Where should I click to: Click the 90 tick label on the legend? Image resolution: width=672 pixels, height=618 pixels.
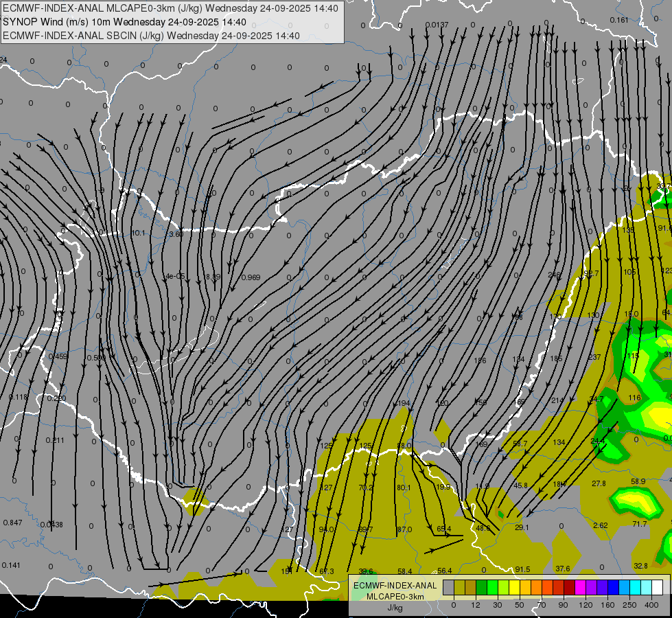click(x=563, y=605)
